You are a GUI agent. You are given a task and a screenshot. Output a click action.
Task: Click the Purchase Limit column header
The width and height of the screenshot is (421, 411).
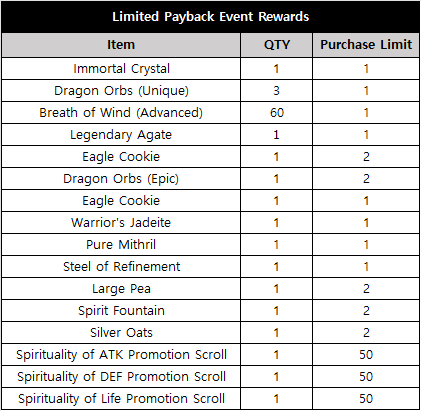click(366, 45)
